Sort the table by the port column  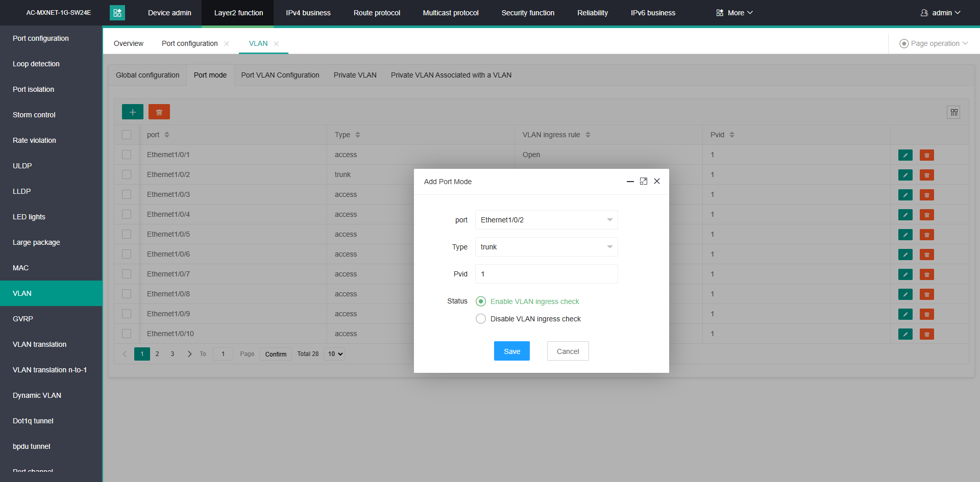coord(167,135)
